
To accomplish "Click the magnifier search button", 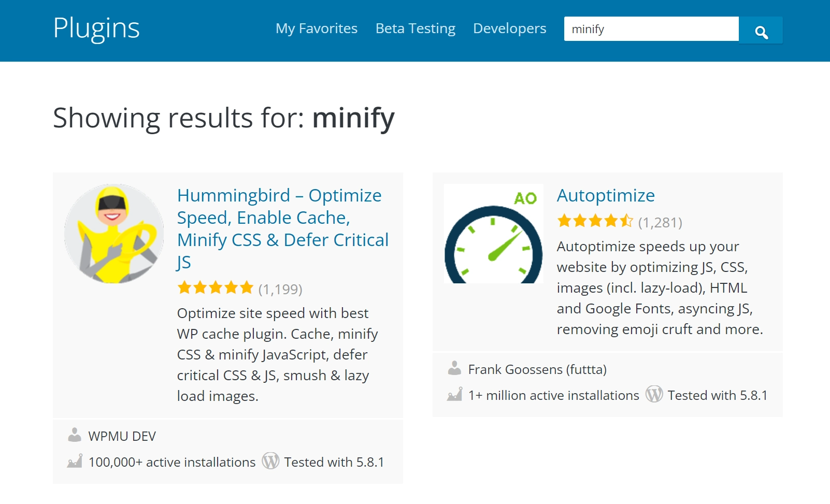I will click(x=761, y=30).
